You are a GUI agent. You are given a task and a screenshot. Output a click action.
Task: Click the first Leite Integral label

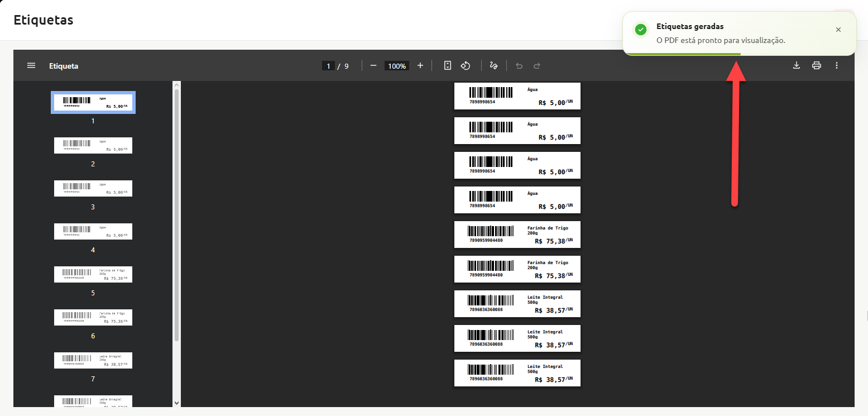[517, 304]
